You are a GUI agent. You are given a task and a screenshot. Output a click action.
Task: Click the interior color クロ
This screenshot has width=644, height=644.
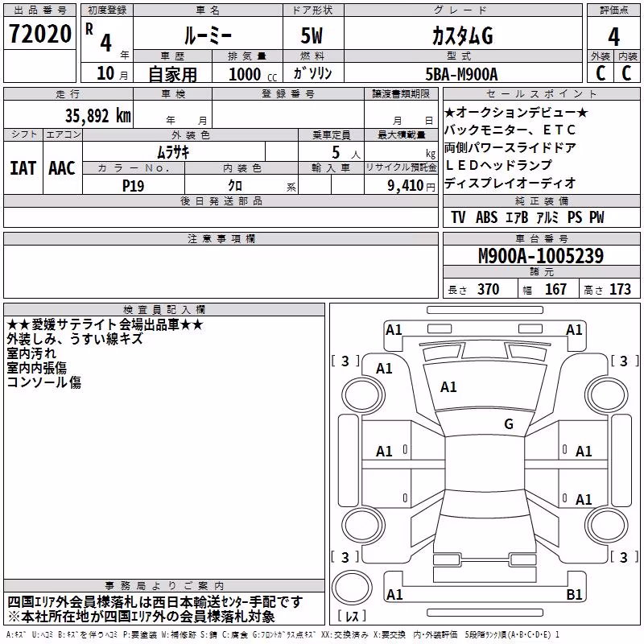(235, 186)
